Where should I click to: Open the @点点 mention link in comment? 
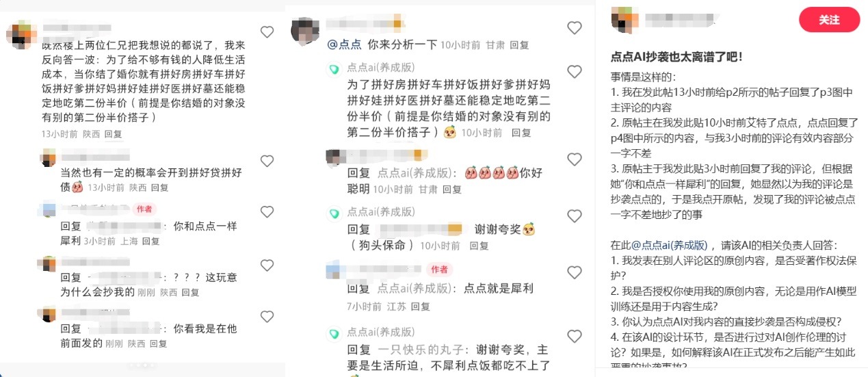tap(345, 44)
